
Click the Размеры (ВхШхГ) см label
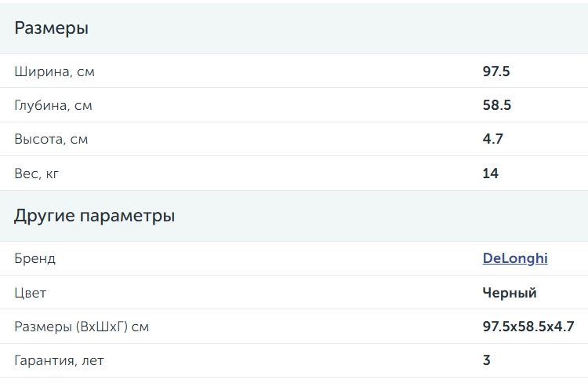pyautogui.click(x=82, y=327)
